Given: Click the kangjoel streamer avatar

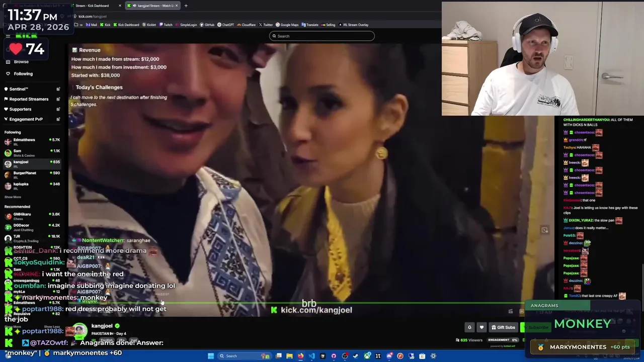Looking at the screenshot, I should pos(79,331).
